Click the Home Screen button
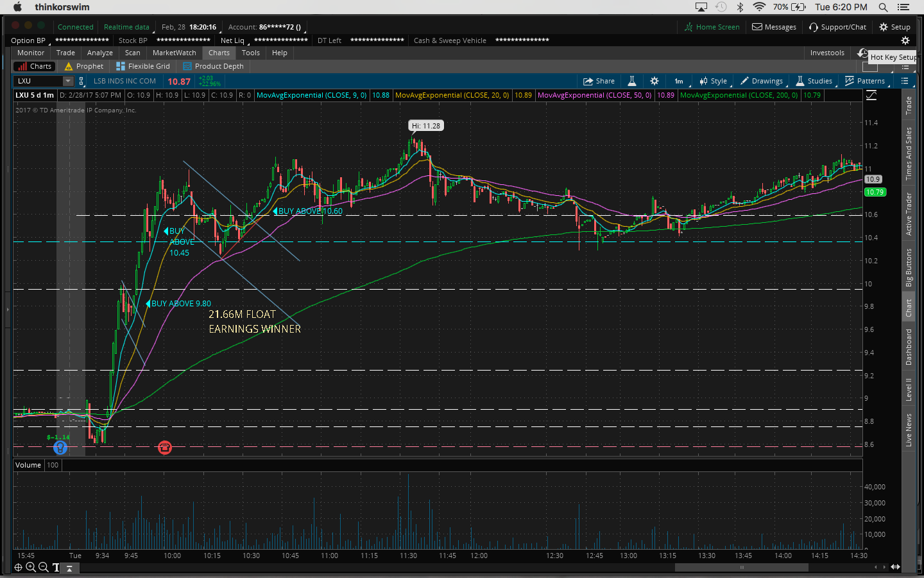924x578 pixels. pos(712,27)
